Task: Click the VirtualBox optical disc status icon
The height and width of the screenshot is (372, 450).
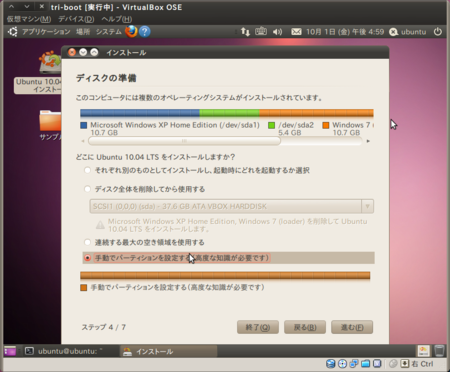Action: click(342, 364)
